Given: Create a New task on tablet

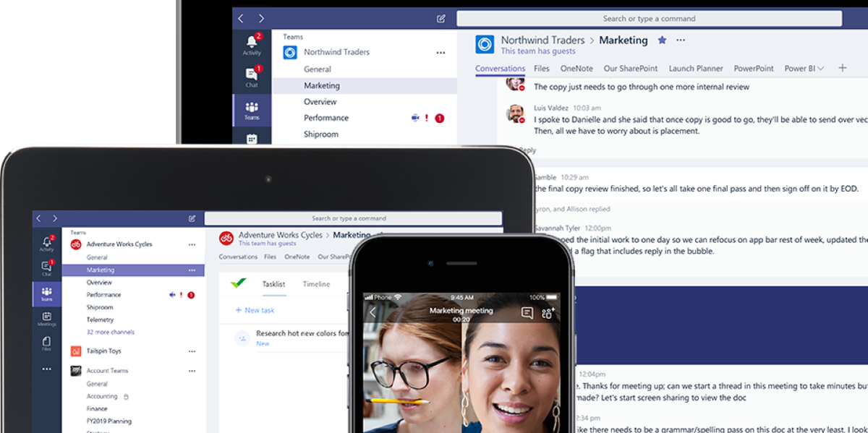Looking at the screenshot, I should click(x=255, y=310).
